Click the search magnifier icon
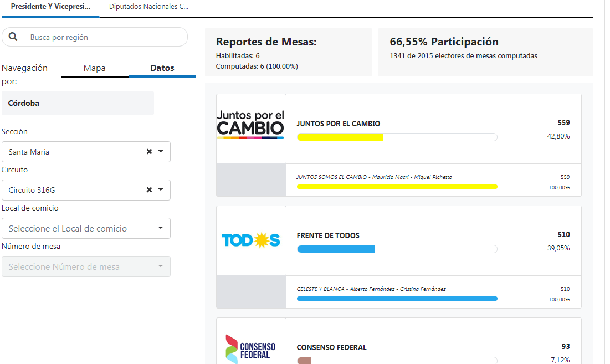This screenshot has width=610, height=364. pos(13,37)
